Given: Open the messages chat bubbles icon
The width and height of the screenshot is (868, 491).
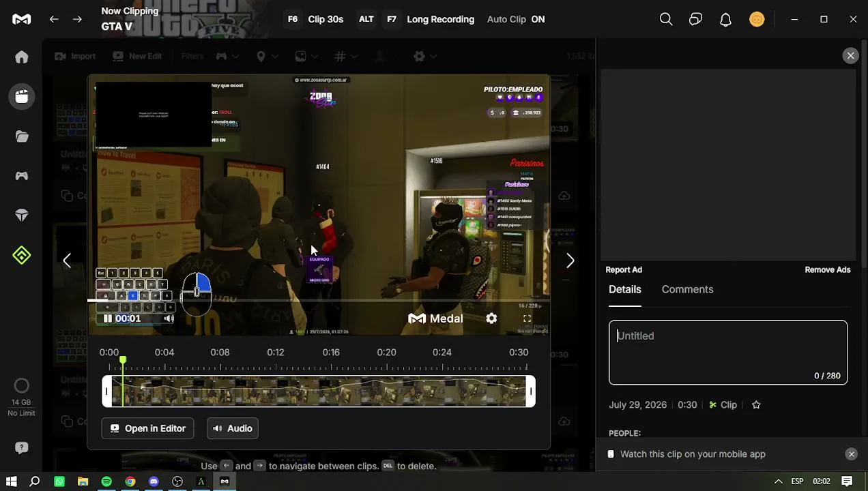Looking at the screenshot, I should coord(695,19).
